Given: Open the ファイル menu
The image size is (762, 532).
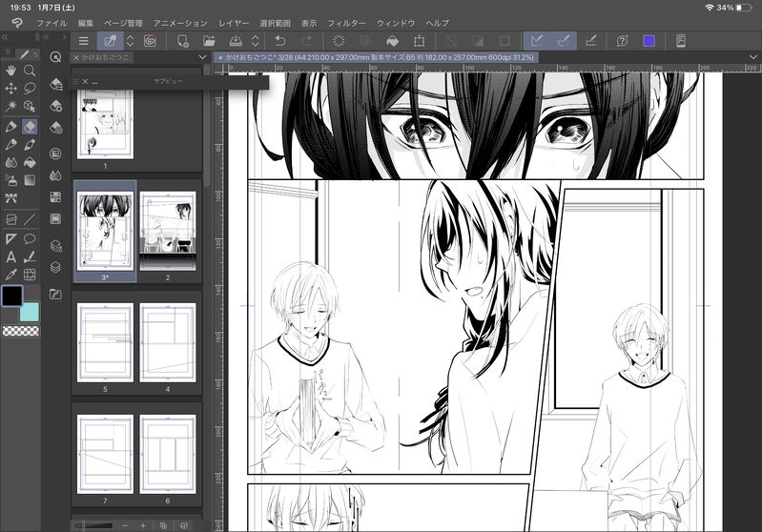Looking at the screenshot, I should tap(52, 23).
